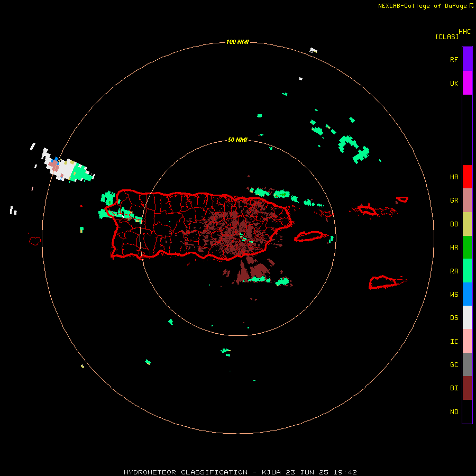Click the GC gray legend swatch
Viewport: 476px width, 476px height.
(x=467, y=364)
